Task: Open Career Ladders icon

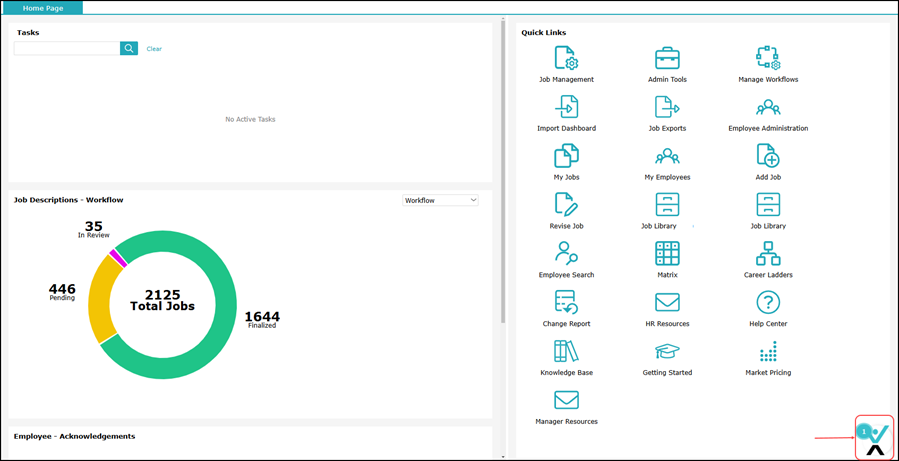Action: (x=768, y=253)
